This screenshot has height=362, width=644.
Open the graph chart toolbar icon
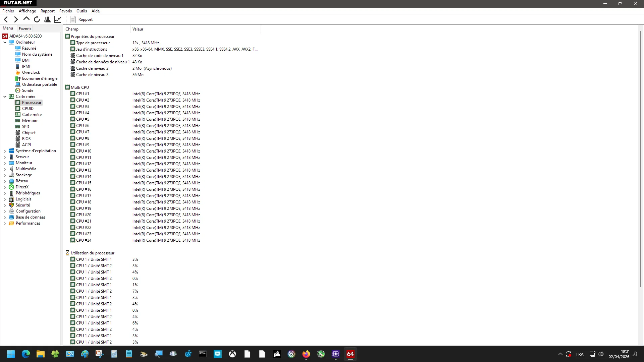[58, 19]
